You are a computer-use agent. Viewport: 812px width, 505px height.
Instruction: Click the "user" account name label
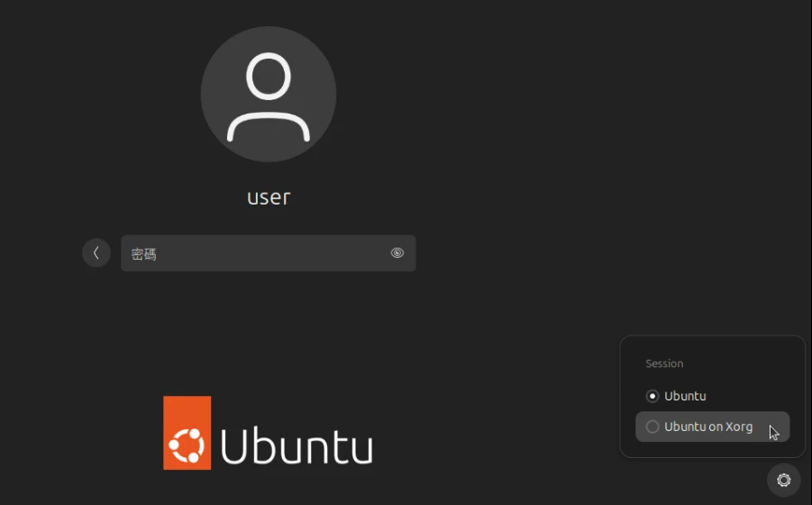point(269,197)
